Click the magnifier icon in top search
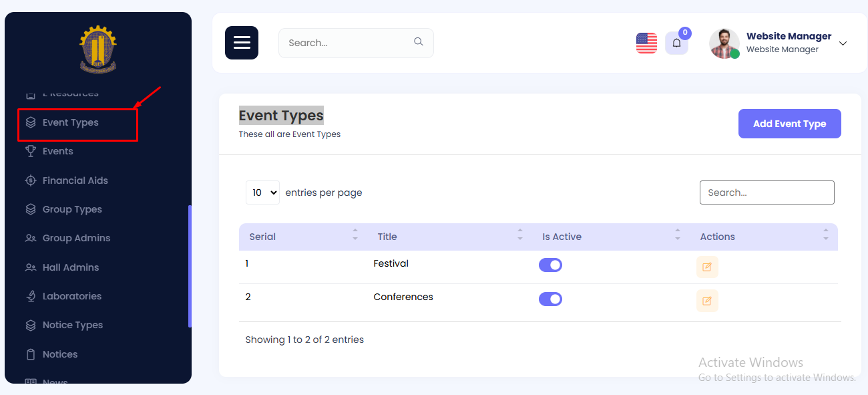 click(x=419, y=42)
